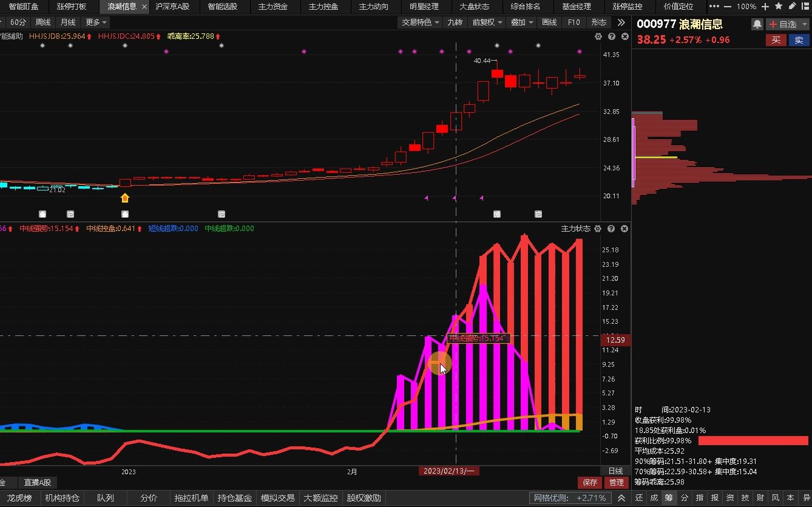Switch to the 涨停打板 tab
The image size is (812, 507).
click(x=72, y=7)
